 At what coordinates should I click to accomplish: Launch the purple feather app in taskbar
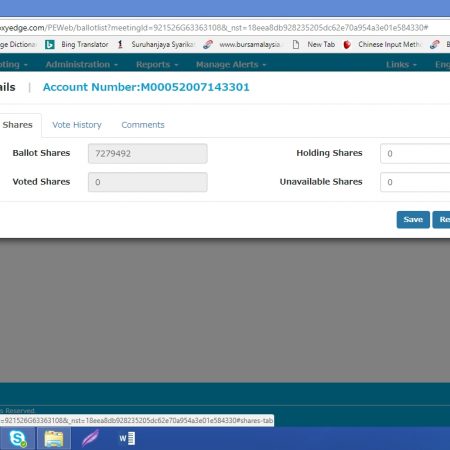90,438
